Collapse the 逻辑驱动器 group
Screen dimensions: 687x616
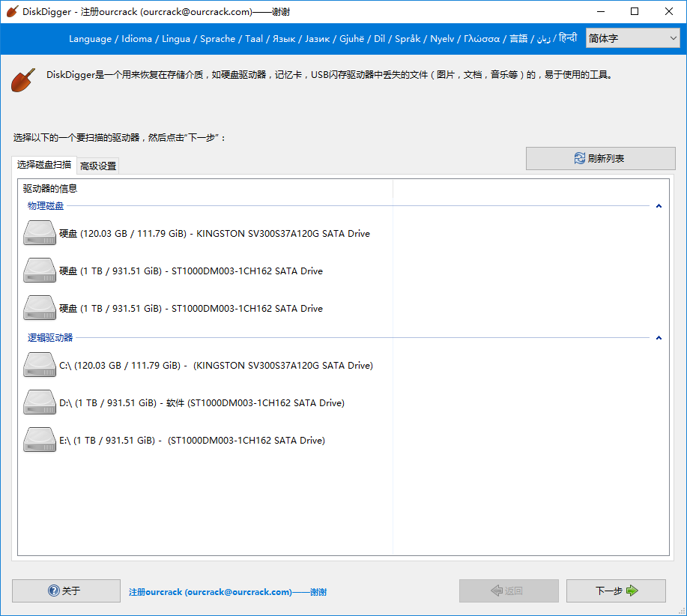coord(659,338)
